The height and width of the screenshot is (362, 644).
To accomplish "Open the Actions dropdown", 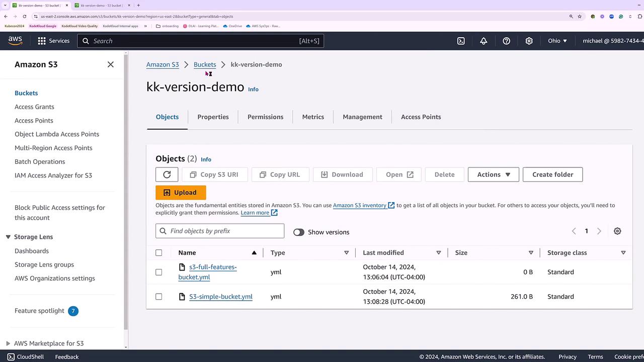I will 494,174.
